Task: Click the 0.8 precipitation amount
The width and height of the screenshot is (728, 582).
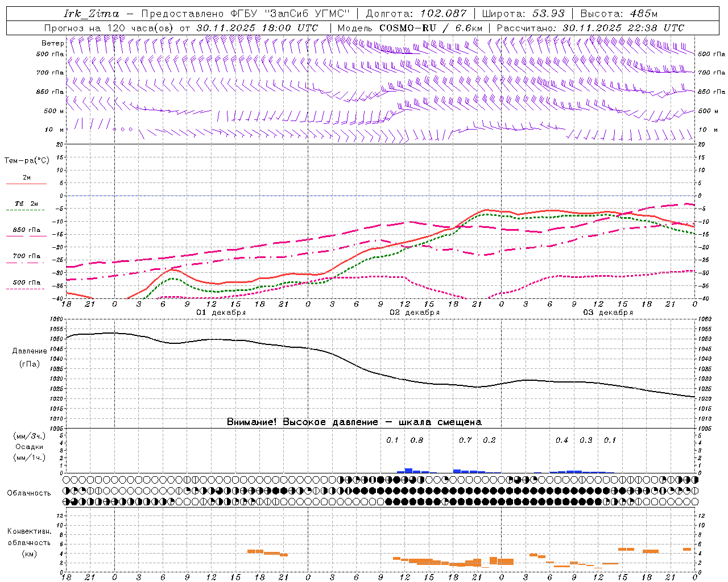Action: [x=417, y=440]
